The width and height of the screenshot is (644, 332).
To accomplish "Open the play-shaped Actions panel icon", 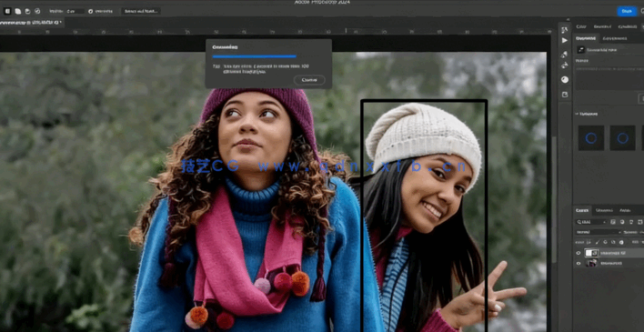I will [x=565, y=40].
